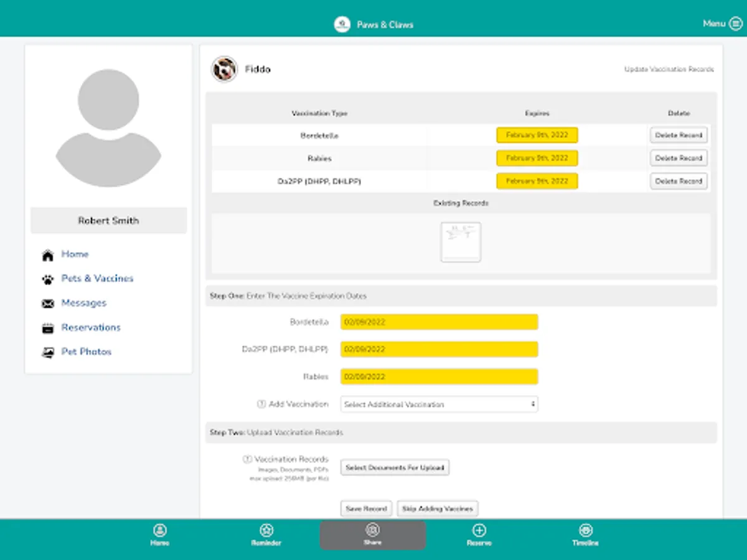Image resolution: width=747 pixels, height=560 pixels.
Task: Click the paw icon for Pets & Vaccines
Action: pyautogui.click(x=48, y=279)
